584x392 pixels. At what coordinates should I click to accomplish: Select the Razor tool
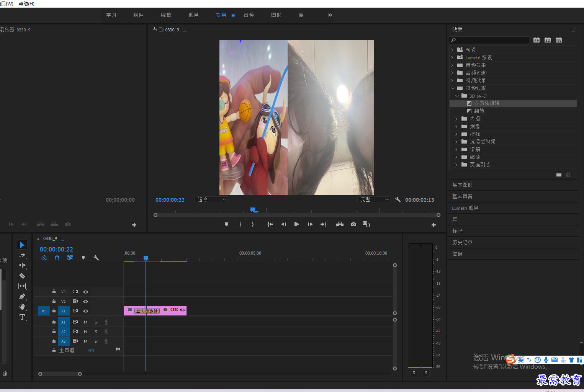click(x=22, y=276)
